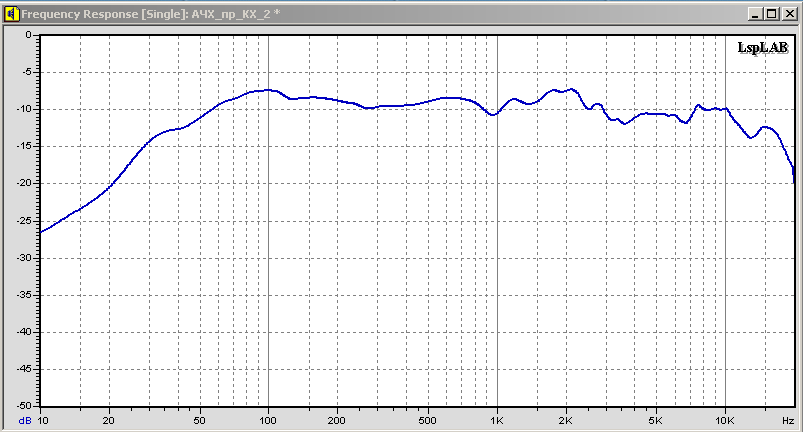Click the -10 level axis label

[24, 109]
